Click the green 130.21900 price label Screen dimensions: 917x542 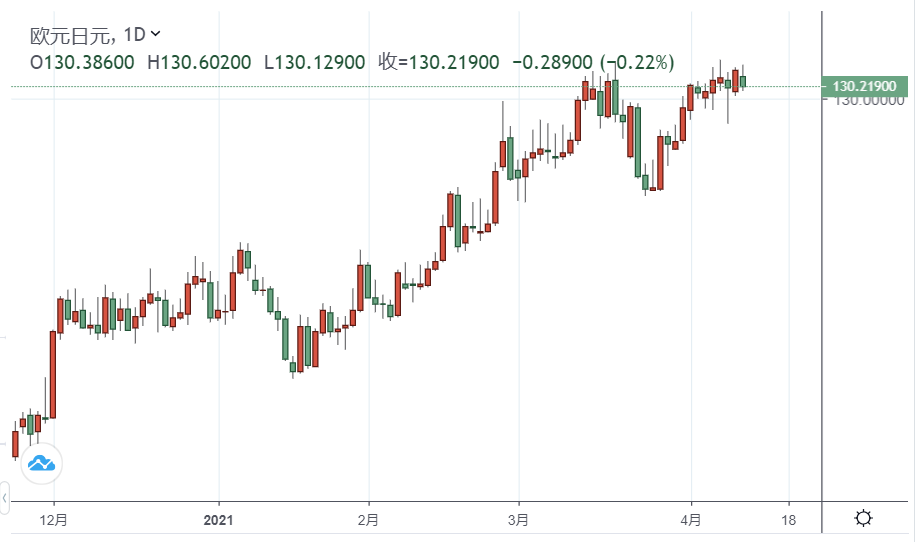(862, 87)
